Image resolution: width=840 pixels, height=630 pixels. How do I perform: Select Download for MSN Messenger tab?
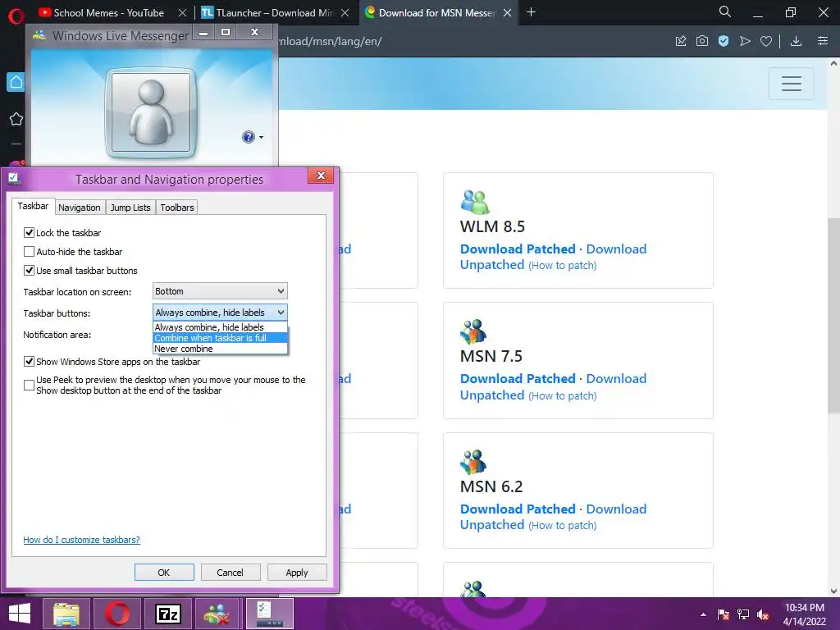point(437,12)
